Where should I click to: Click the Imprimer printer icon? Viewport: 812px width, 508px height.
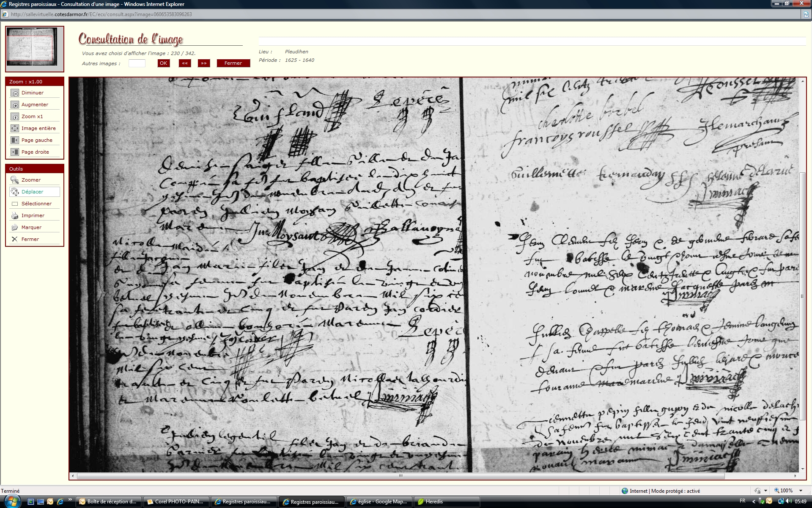pyautogui.click(x=15, y=215)
